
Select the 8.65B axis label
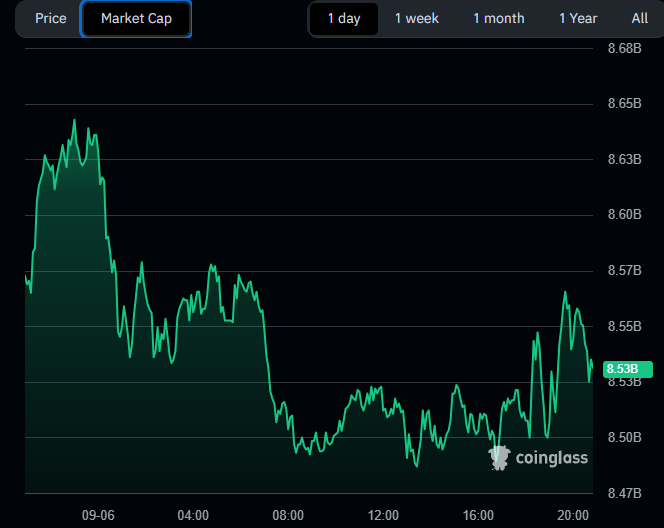pos(623,103)
